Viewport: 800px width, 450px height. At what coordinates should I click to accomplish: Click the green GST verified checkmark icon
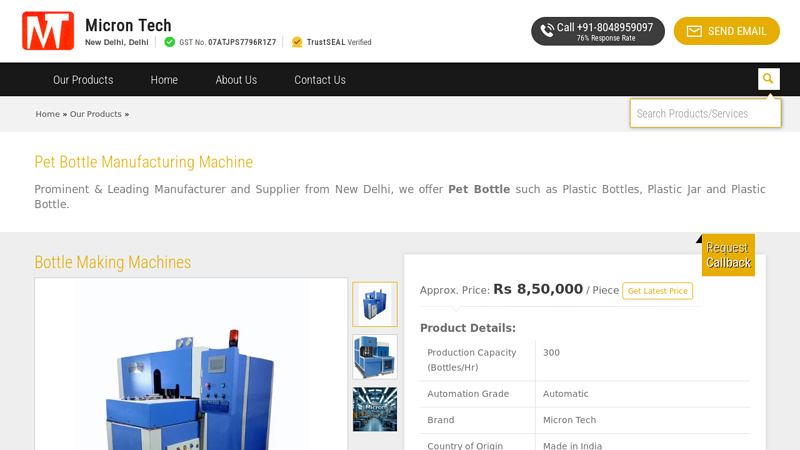click(170, 42)
